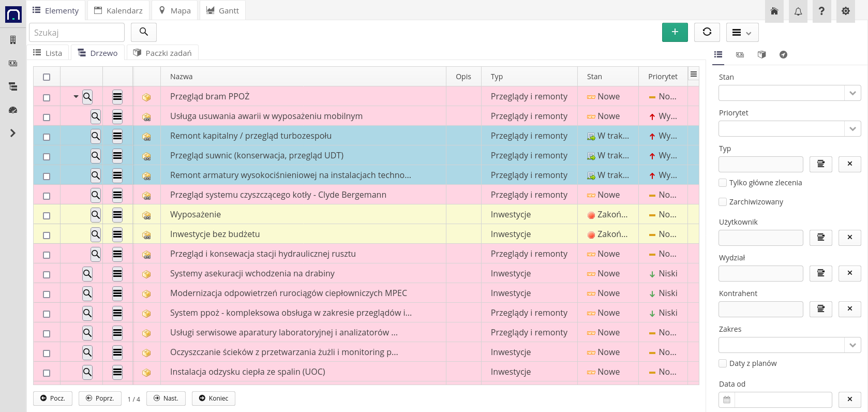The width and height of the screenshot is (868, 412).
Task: Open the tree structure icon in sidebar
Action: coord(13,86)
